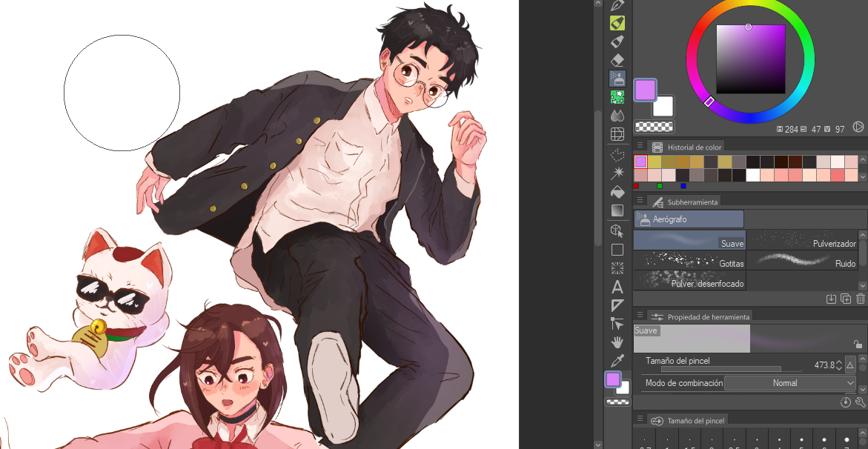This screenshot has width=868, height=449.
Task: Select the green Decoration tool
Action: tap(617, 97)
